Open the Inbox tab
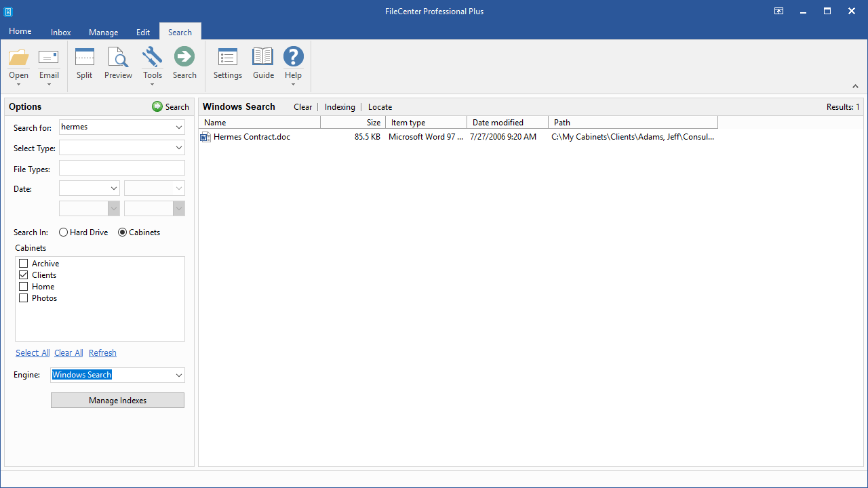 60,32
